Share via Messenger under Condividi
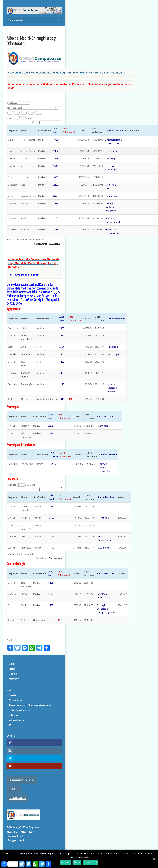This screenshot has height=868, width=158. [x=25, y=648]
